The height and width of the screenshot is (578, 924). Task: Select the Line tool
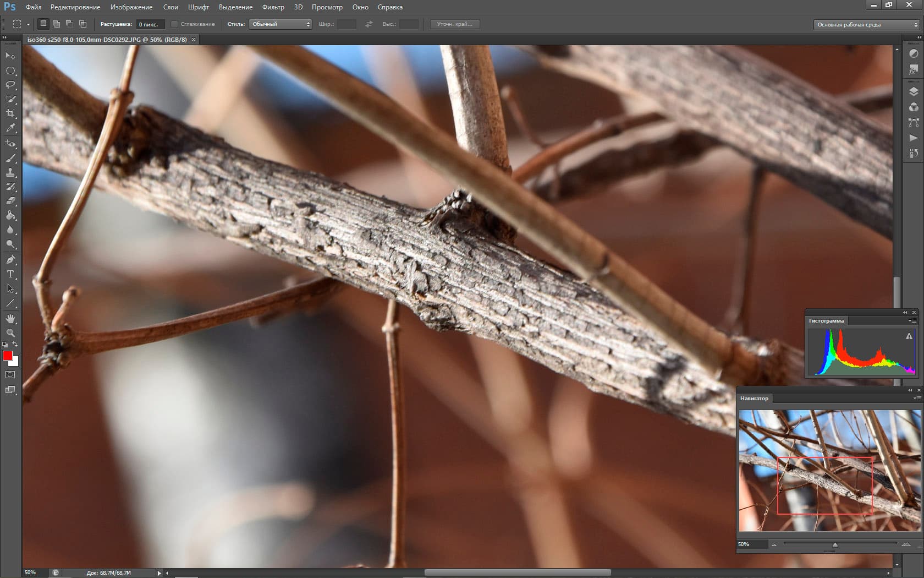10,303
